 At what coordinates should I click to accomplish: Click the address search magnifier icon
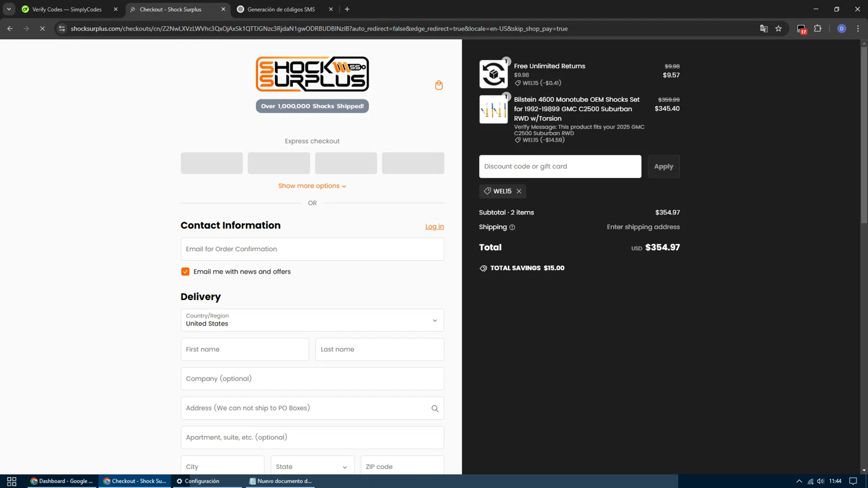[435, 408]
